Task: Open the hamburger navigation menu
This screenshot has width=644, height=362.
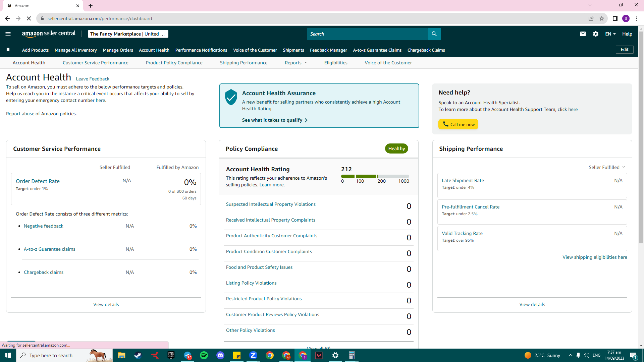Action: (8, 34)
